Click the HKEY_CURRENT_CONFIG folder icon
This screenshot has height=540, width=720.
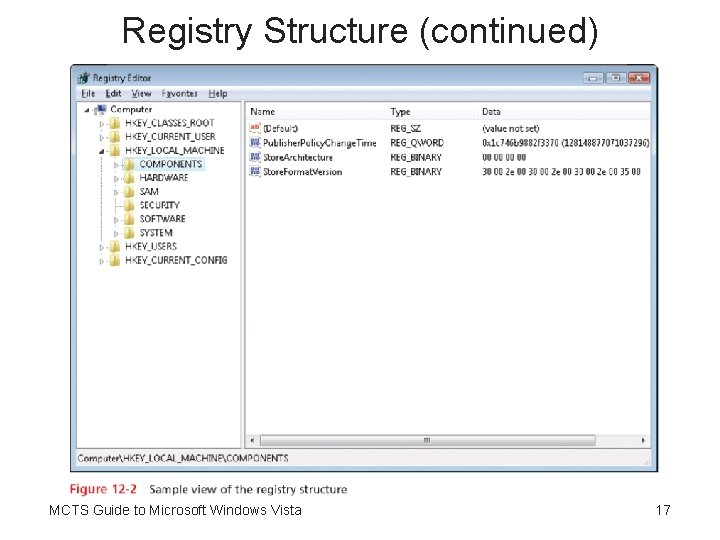tap(115, 260)
